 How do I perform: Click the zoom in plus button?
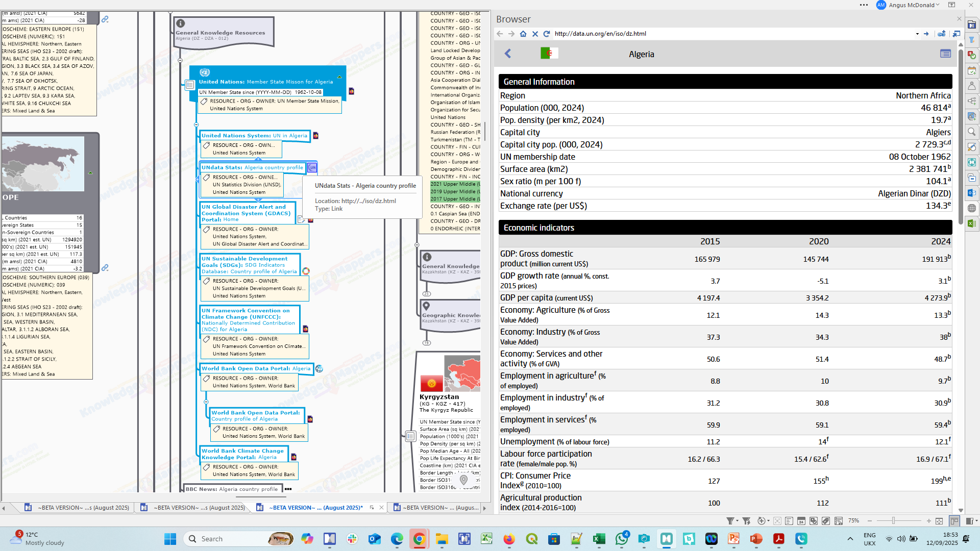928,521
